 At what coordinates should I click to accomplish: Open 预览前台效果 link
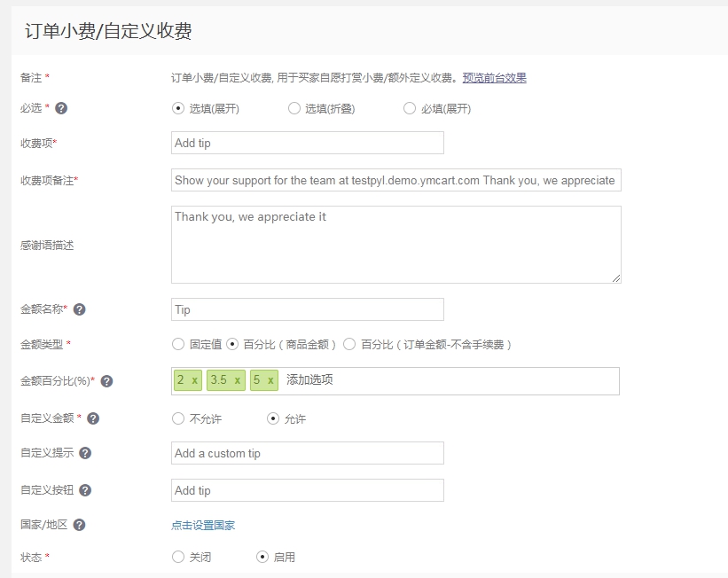(494, 77)
